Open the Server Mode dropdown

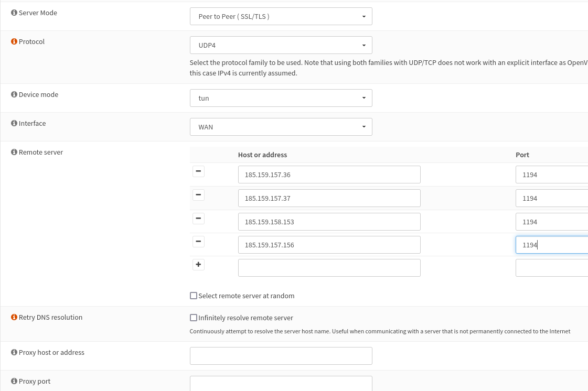coord(281,16)
